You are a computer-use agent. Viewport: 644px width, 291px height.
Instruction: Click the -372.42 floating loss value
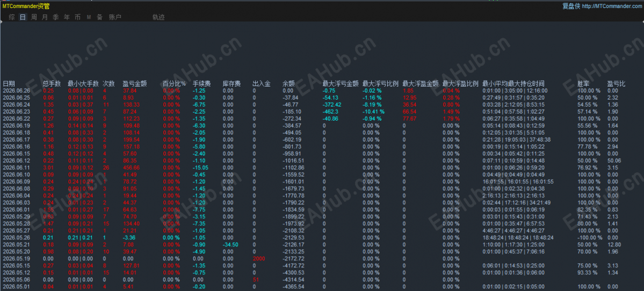coord(332,104)
